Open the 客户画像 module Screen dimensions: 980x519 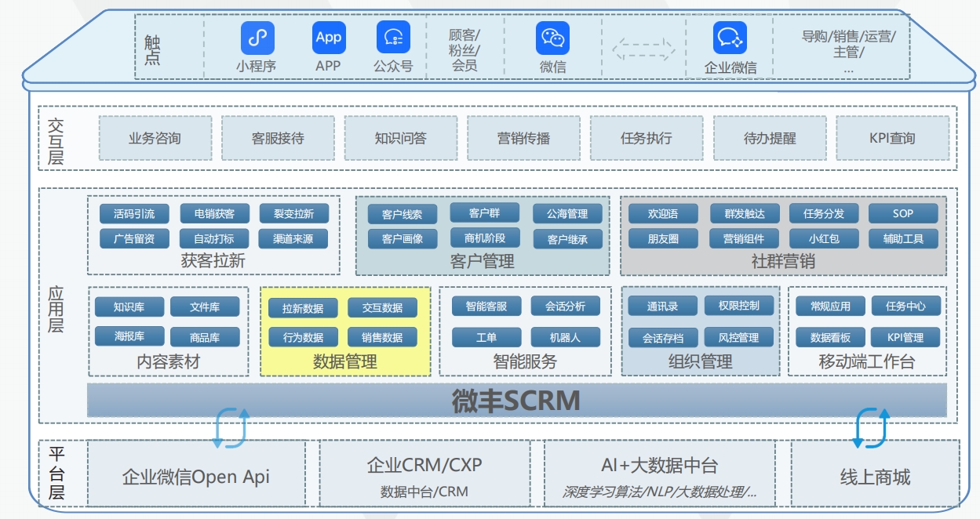[x=403, y=238]
